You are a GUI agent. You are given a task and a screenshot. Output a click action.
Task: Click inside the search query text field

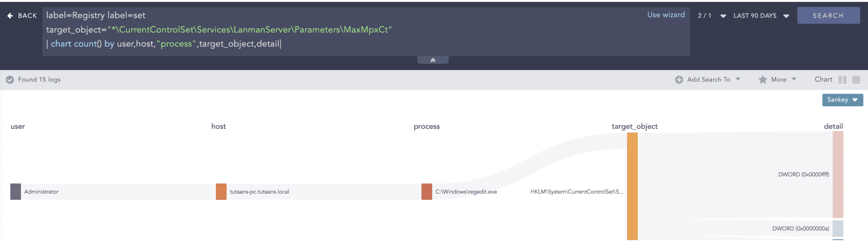[339, 30]
